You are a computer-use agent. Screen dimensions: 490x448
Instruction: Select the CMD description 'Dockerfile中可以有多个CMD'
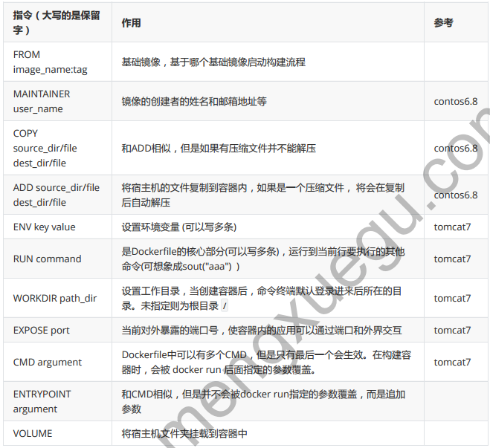(x=184, y=354)
